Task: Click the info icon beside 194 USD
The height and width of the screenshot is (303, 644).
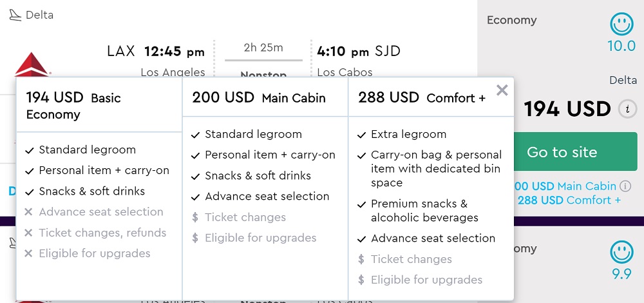Action: pyautogui.click(x=627, y=109)
